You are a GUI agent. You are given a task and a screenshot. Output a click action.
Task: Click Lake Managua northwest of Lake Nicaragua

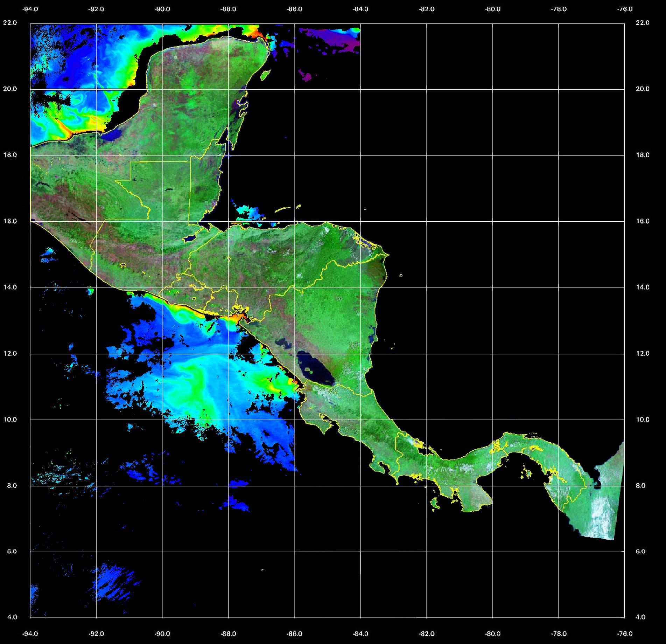[282, 342]
